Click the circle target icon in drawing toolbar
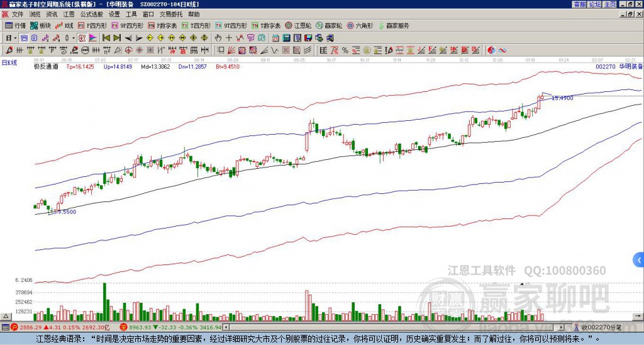 128,50
